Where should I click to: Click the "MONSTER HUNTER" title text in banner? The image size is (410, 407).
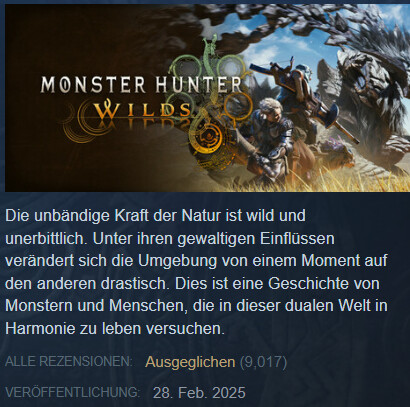pos(141,84)
